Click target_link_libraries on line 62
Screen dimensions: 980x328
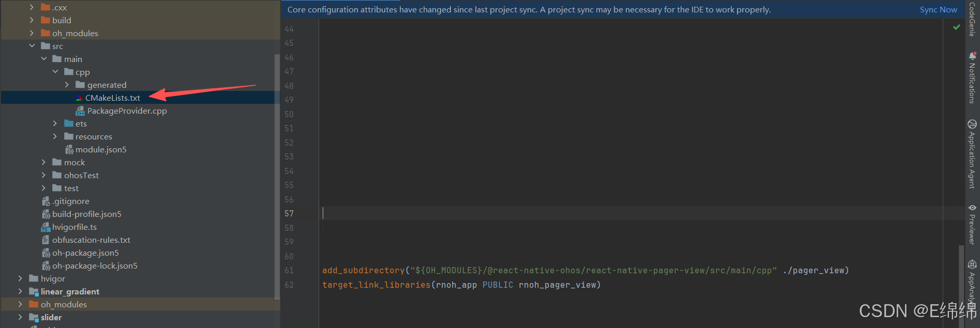pyautogui.click(x=376, y=285)
